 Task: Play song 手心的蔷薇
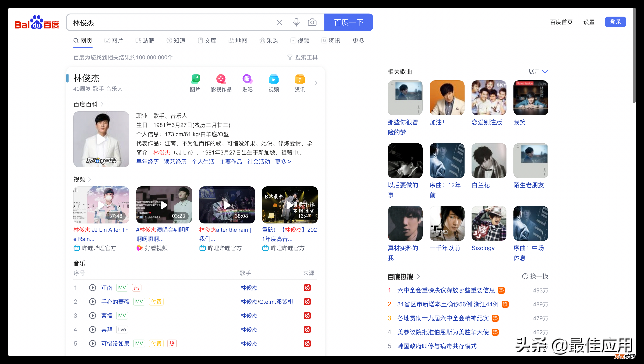pyautogui.click(x=93, y=302)
